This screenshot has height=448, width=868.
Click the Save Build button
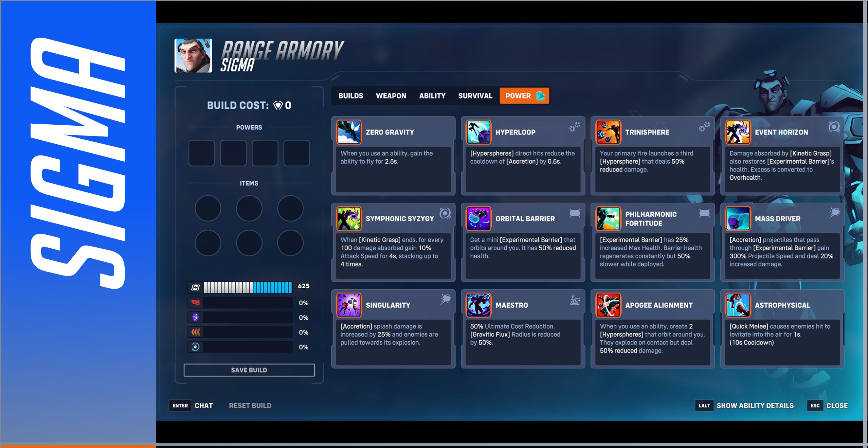pyautogui.click(x=249, y=370)
